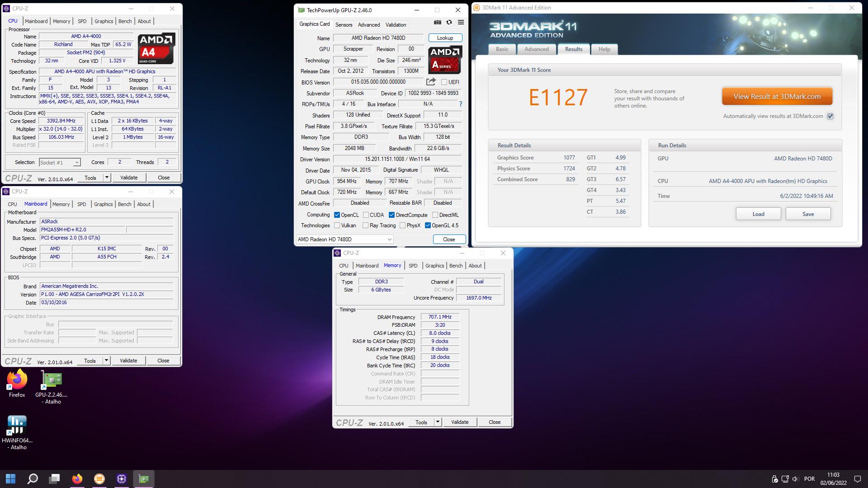The image size is (868, 488).
Task: Toggle the CUDA checkbox
Action: pyautogui.click(x=366, y=215)
